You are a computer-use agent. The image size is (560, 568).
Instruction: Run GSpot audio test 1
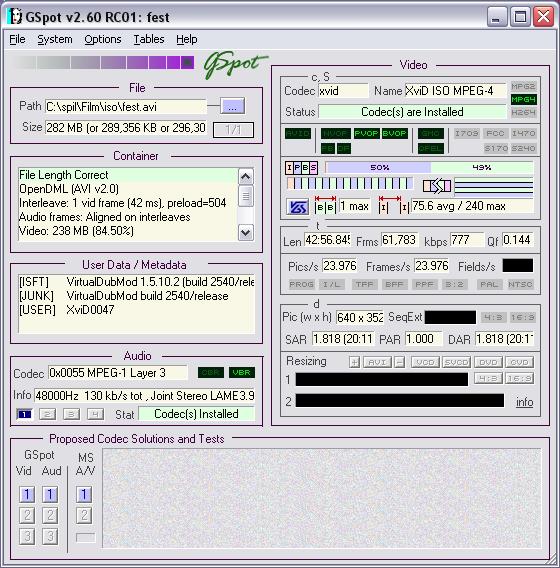[x=50, y=494]
